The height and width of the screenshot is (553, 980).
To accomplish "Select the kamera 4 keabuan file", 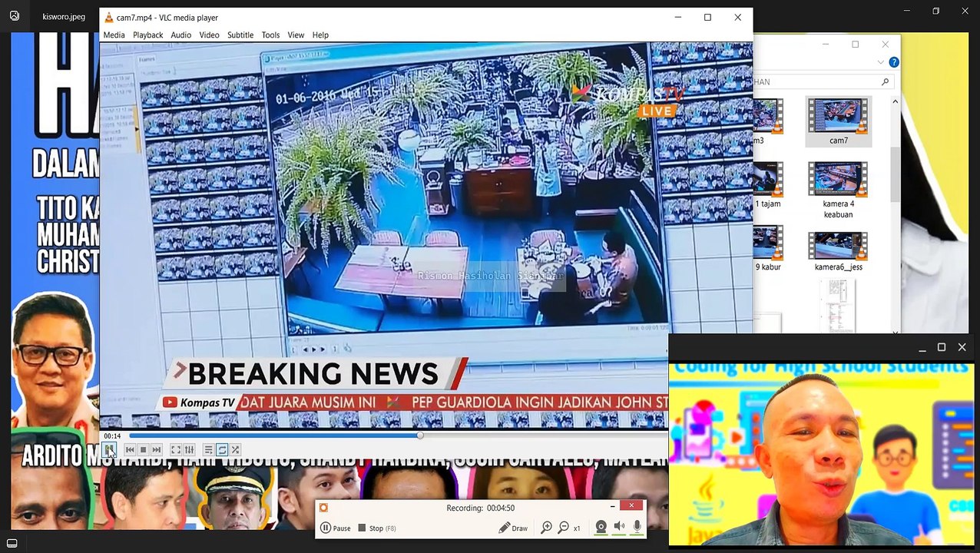I will tap(838, 190).
